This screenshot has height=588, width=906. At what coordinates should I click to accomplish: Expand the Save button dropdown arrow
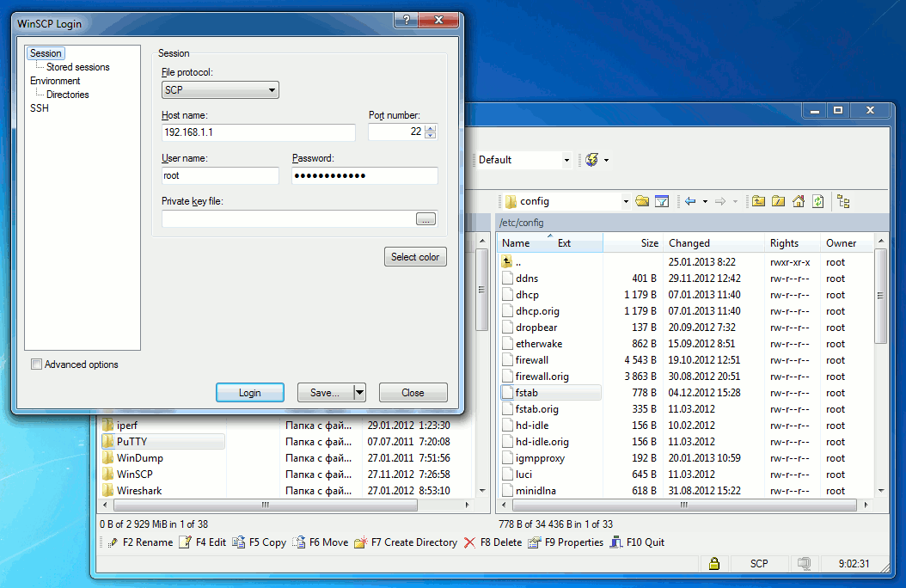(359, 392)
